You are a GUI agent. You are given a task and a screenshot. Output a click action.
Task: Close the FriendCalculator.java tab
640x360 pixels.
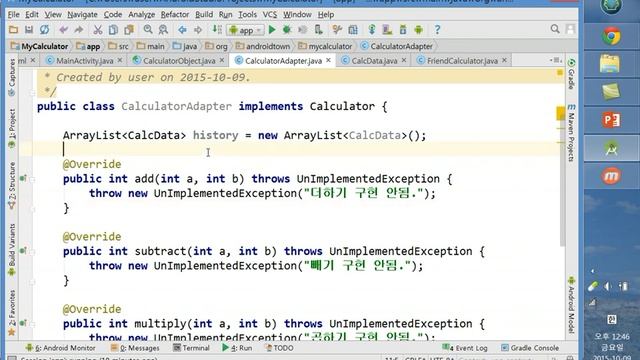(x=504, y=60)
